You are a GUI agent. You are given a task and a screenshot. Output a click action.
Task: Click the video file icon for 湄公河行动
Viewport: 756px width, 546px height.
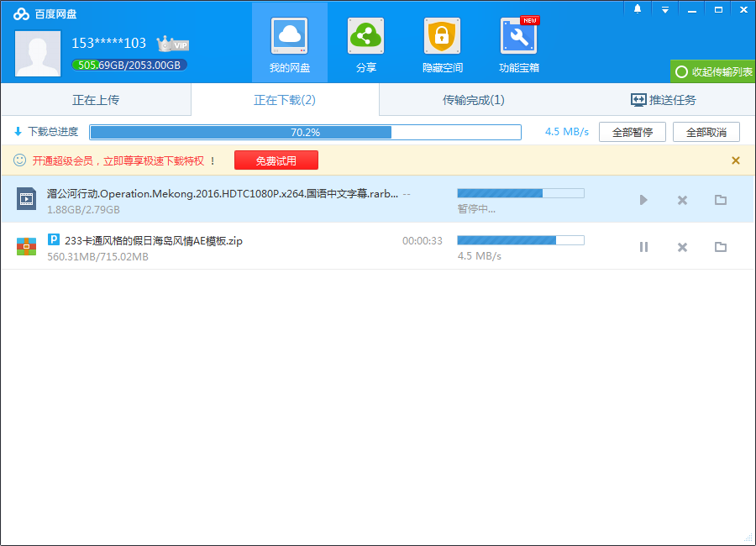pos(27,199)
